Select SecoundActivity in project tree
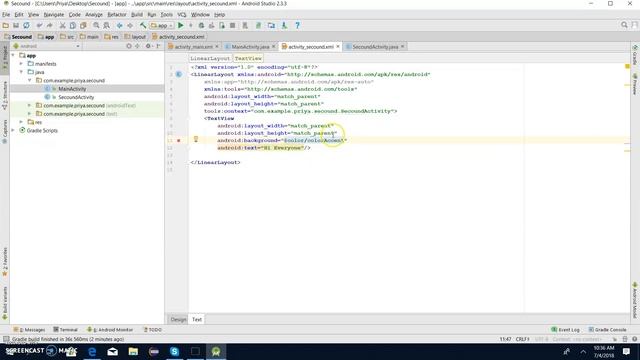 pos(76,97)
